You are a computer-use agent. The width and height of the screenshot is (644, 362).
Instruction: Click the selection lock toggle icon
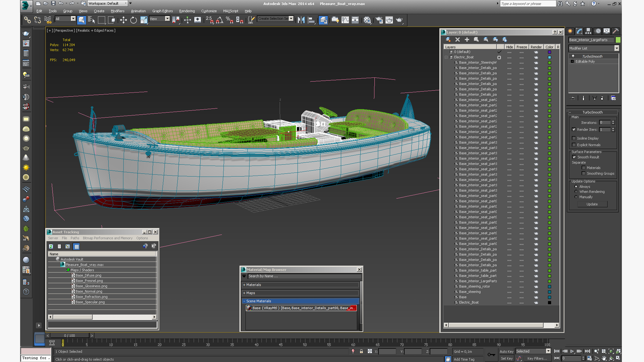tap(361, 351)
